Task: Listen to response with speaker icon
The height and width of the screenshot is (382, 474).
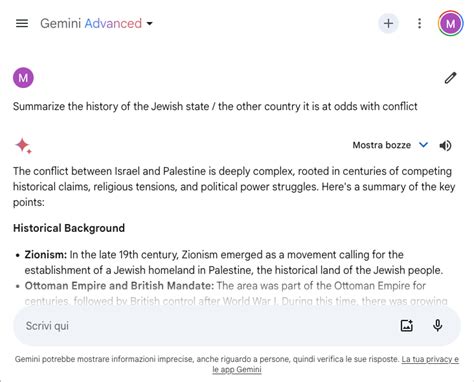Action: (x=445, y=145)
